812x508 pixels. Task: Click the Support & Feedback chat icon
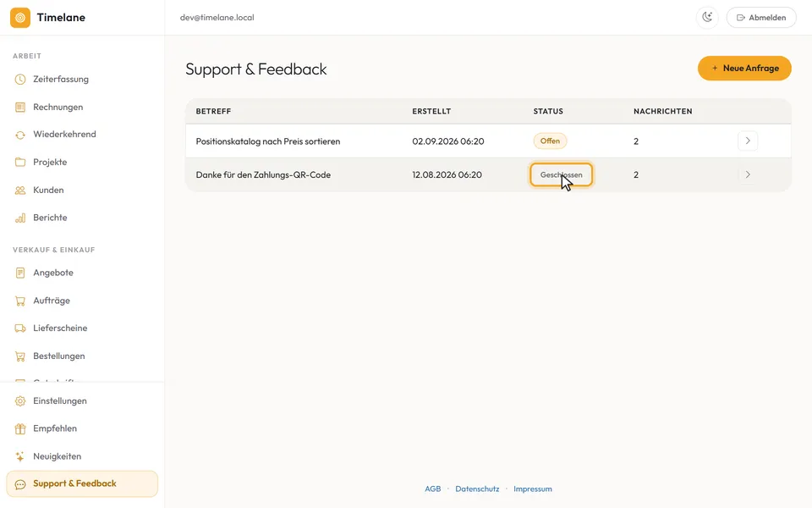click(x=20, y=484)
